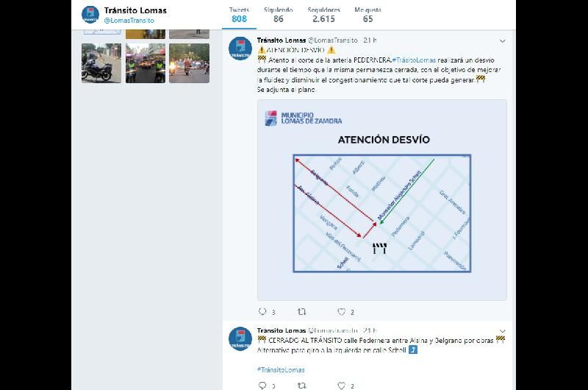Reply to the CERRADO AL TRÁNSITO tweet

(x=262, y=385)
